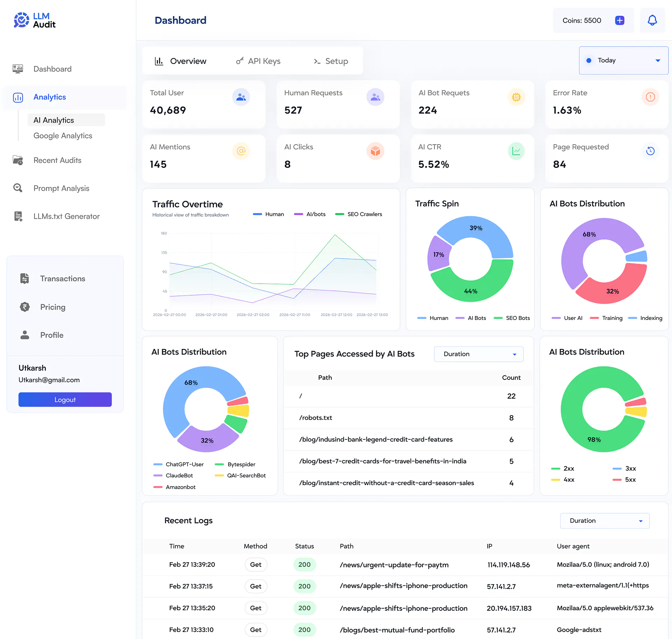Go to Prompt Analysis
The image size is (672, 639).
click(61, 188)
